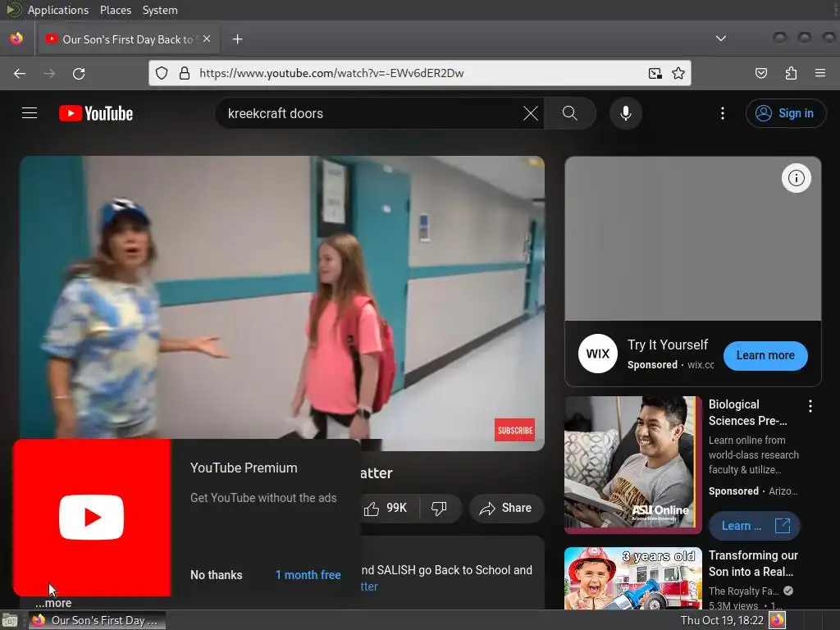Open the ASU Online ad thumbnail
The image size is (840, 630).
tap(633, 465)
